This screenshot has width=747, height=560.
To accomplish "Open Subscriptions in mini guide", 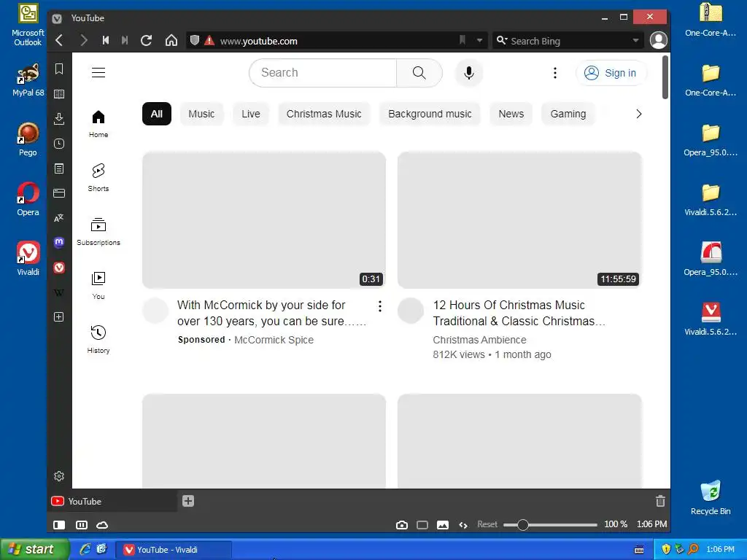I will pyautogui.click(x=98, y=231).
